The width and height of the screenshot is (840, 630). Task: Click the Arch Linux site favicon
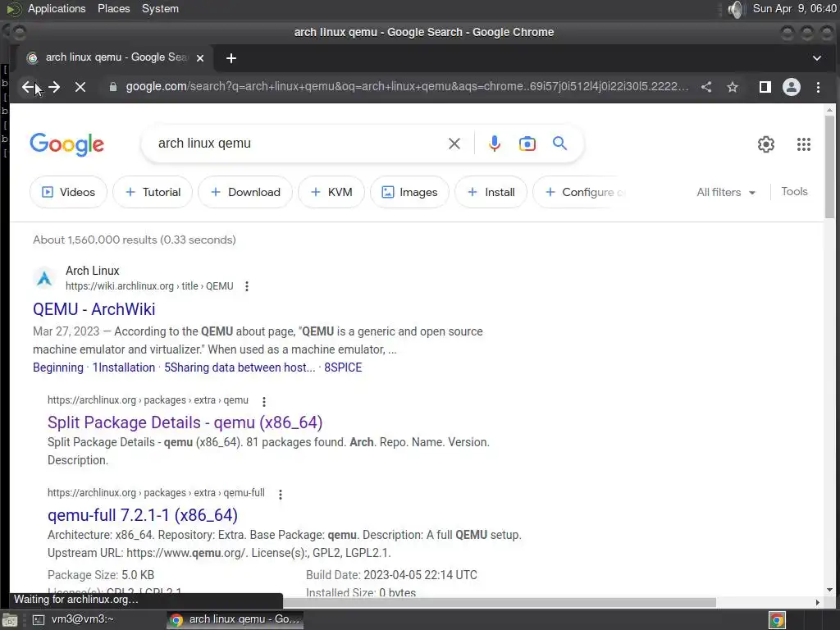tap(44, 278)
